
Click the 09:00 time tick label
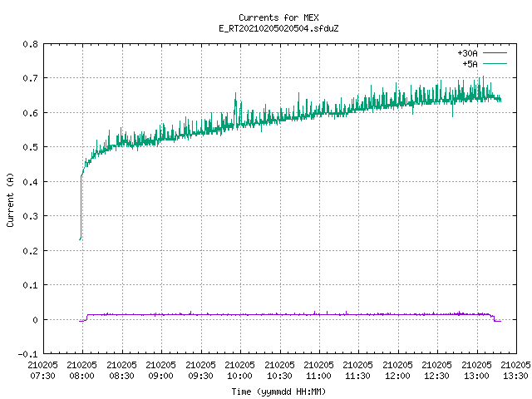(160, 376)
